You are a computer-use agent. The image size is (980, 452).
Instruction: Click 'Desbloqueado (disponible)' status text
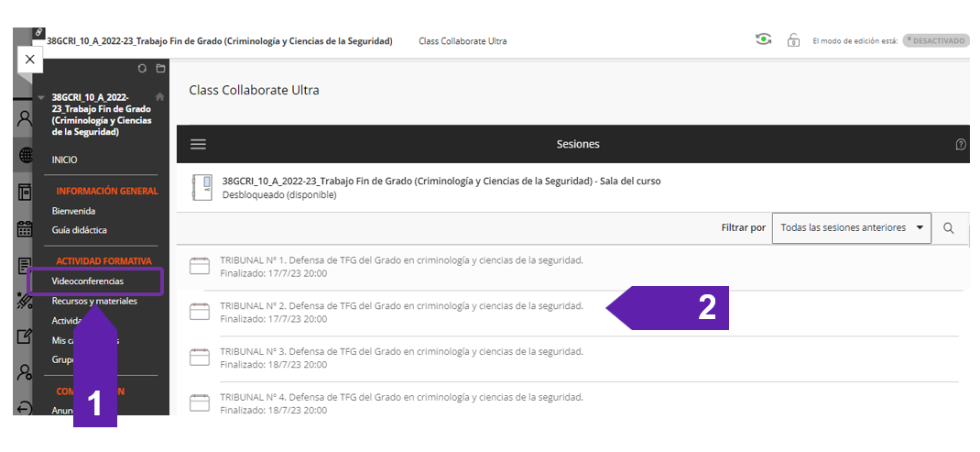click(x=279, y=194)
